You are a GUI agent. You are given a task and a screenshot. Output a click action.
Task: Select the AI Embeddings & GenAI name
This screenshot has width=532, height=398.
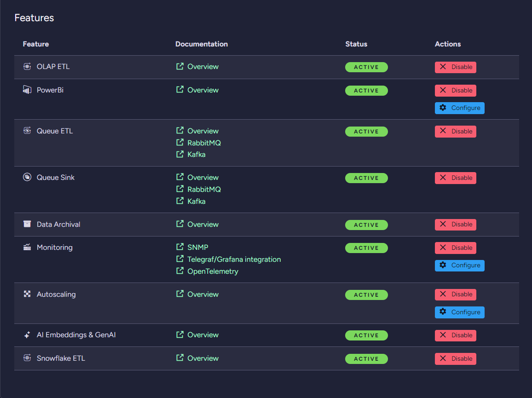pos(76,335)
